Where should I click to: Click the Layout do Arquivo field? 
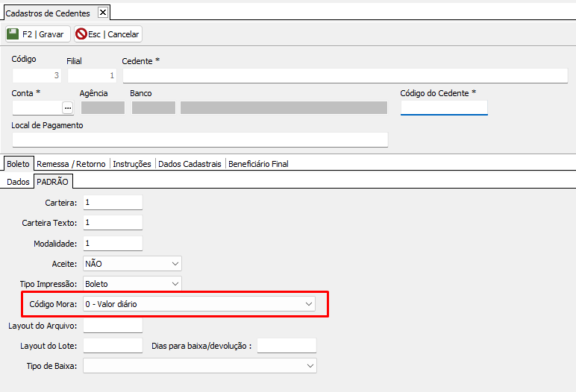pyautogui.click(x=113, y=325)
